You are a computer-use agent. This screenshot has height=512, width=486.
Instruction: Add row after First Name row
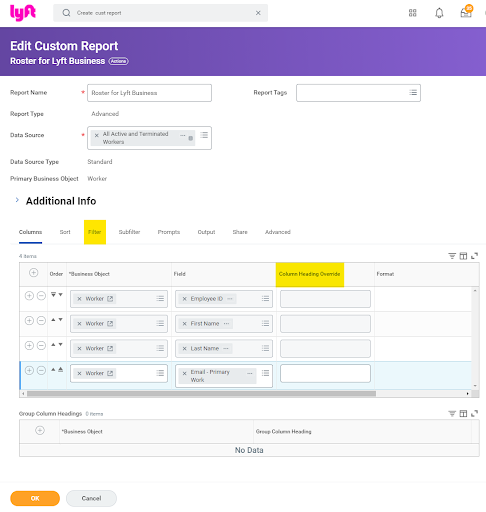[29, 321]
